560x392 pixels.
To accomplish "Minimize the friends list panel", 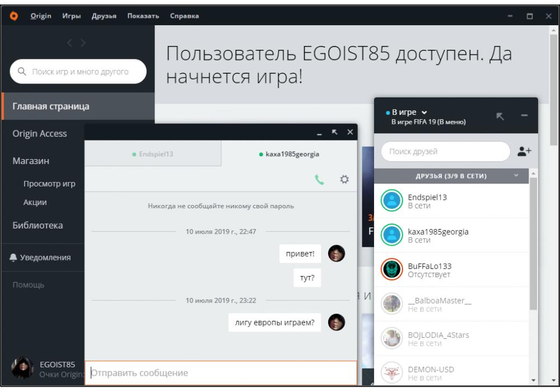I will pos(524,116).
